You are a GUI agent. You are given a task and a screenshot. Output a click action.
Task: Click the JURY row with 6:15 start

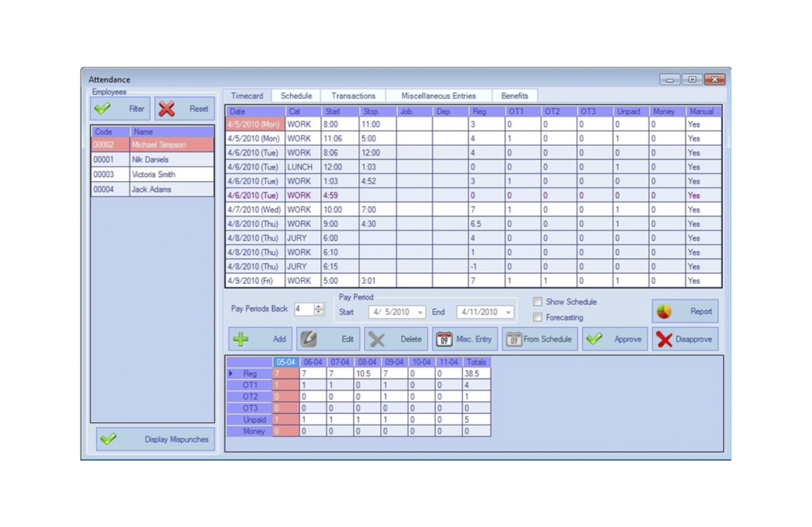[x=474, y=266]
